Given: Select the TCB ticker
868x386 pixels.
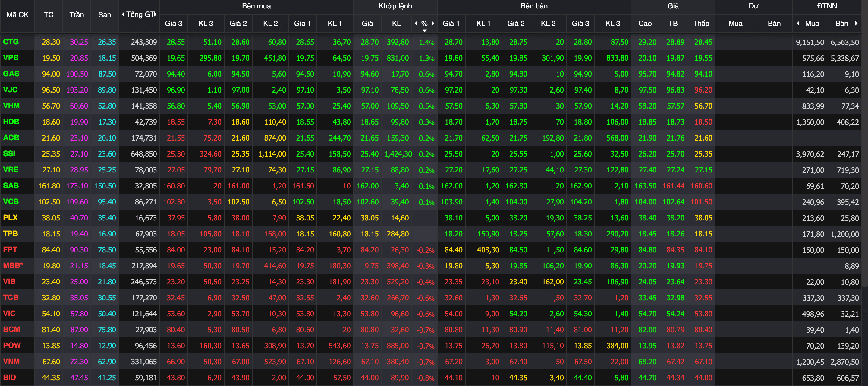Looking at the screenshot, I should [11, 297].
